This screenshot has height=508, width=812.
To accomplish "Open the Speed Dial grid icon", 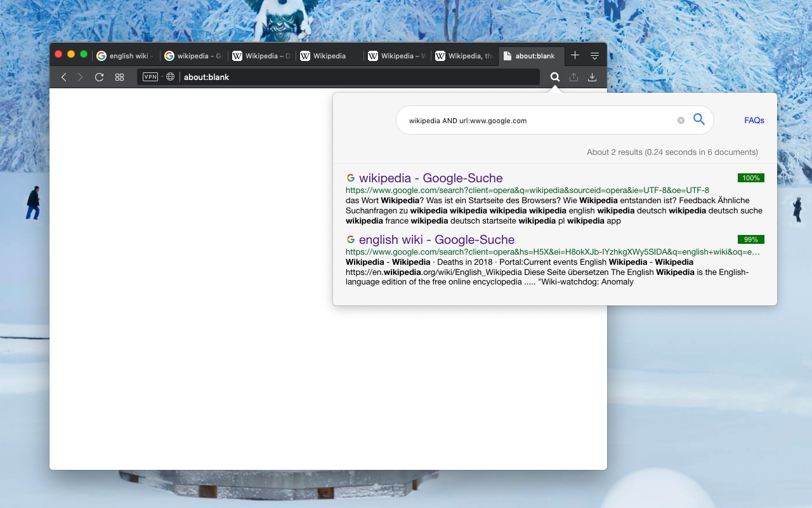I will click(119, 77).
